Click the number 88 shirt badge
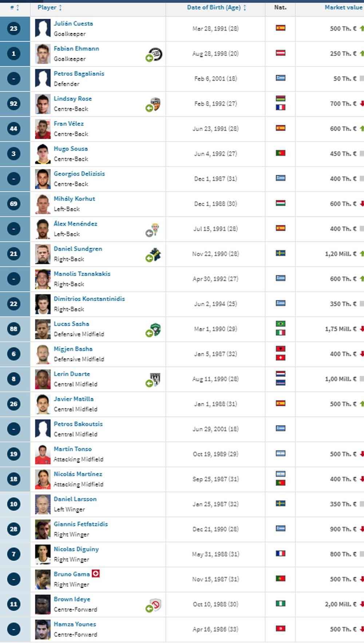The image size is (364, 643). pos(13,329)
